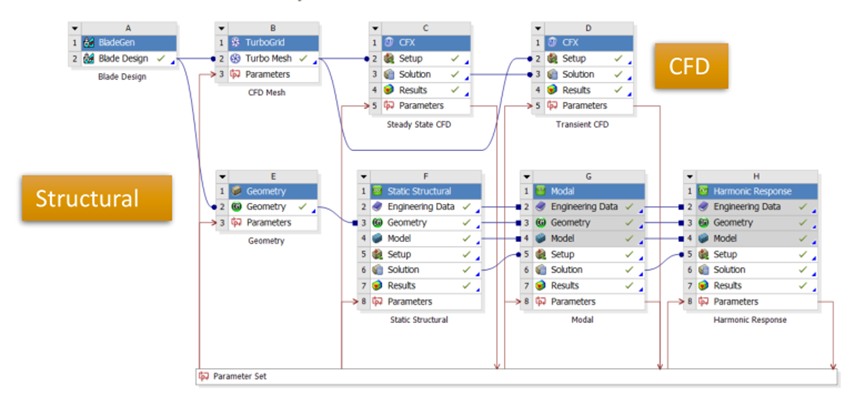Open the Solution icon in Harmonic Response system H

pyautogui.click(x=703, y=270)
